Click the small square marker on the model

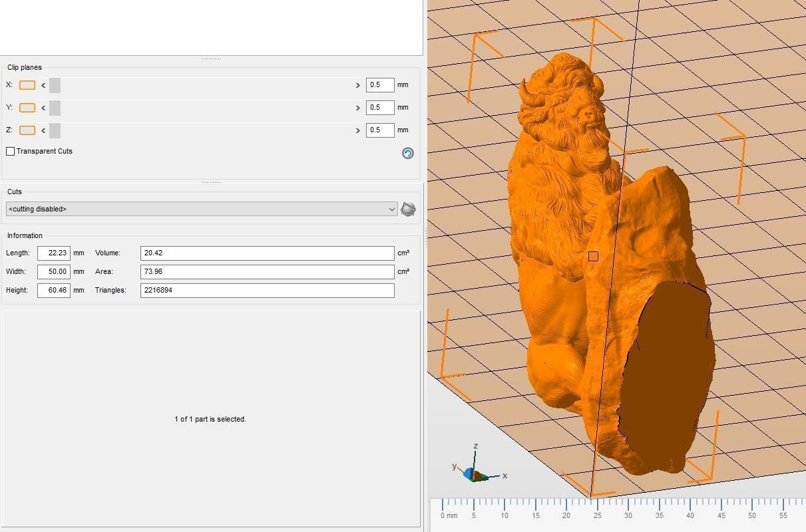click(x=593, y=256)
